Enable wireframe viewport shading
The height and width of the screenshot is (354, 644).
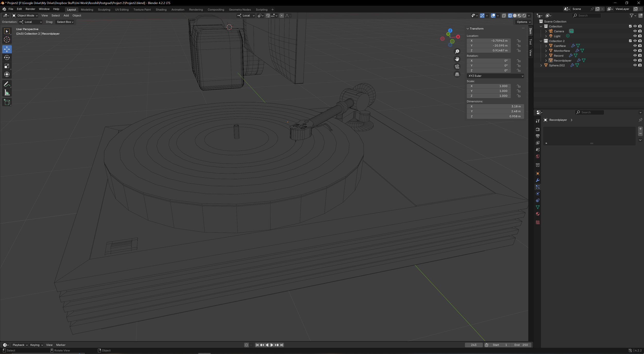tap(510, 15)
